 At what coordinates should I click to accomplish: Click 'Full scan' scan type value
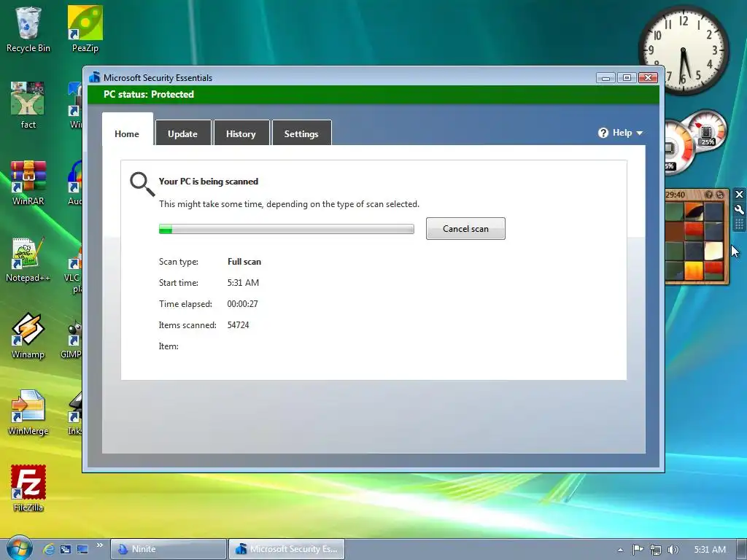click(244, 262)
